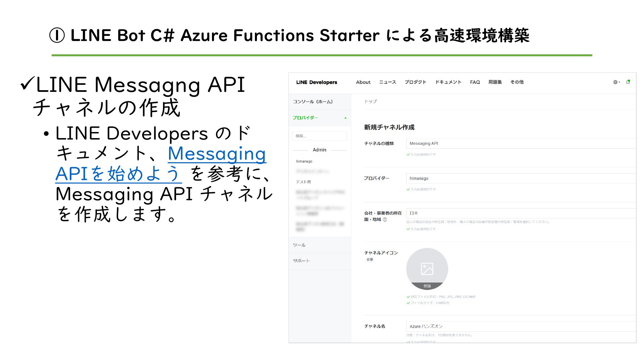Image resolution: width=644 pixels, height=362 pixels.
Task: Open the ツール sidebar item
Action: click(320, 245)
